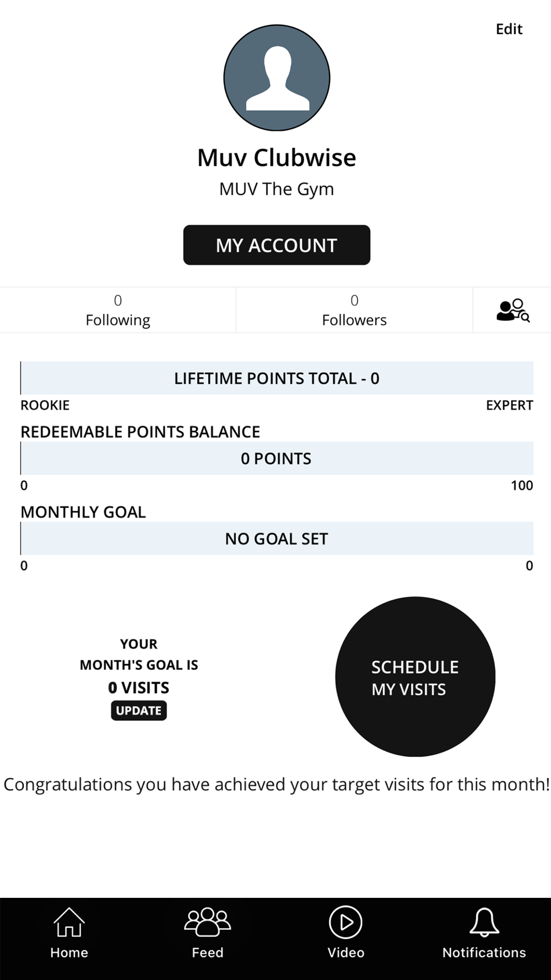This screenshot has height=980, width=551.
Task: Tap the SCHEDULE MY VISITS circle
Action: (415, 677)
